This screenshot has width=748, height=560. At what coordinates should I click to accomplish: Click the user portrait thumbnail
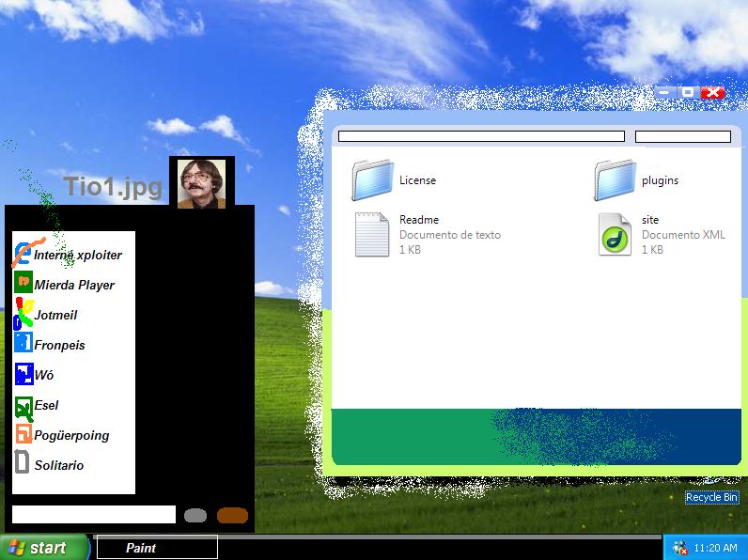coord(201,183)
